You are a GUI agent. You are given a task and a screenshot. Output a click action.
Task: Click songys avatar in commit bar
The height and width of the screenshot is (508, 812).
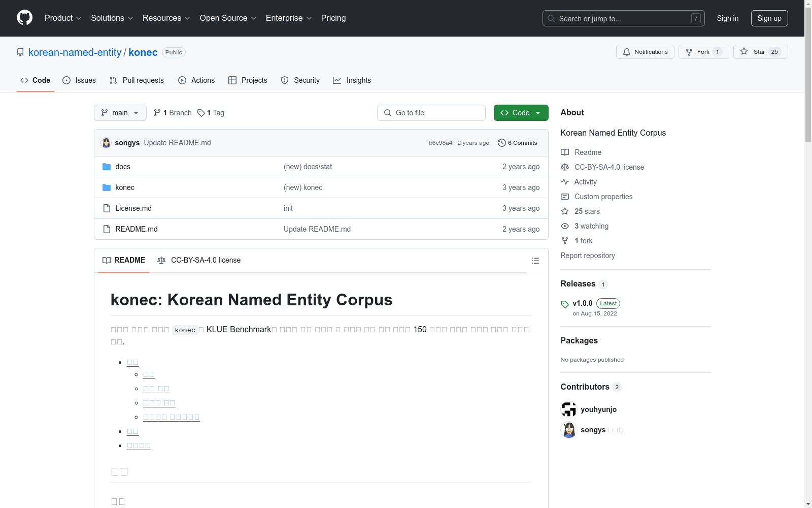(106, 143)
